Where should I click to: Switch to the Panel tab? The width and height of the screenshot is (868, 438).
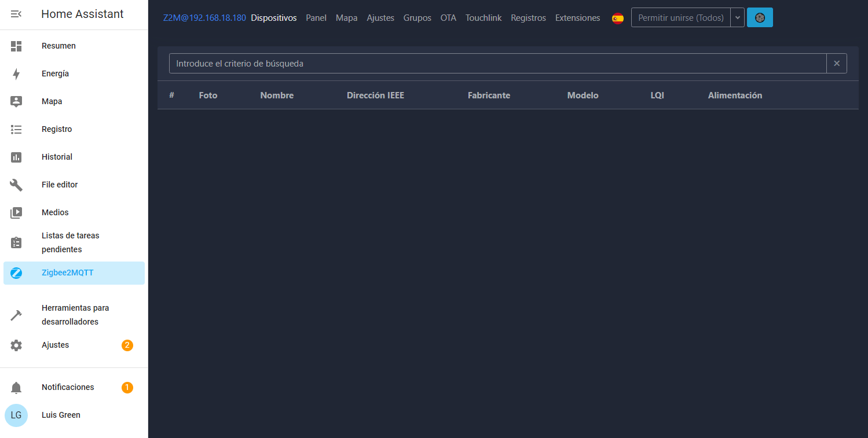(x=316, y=18)
